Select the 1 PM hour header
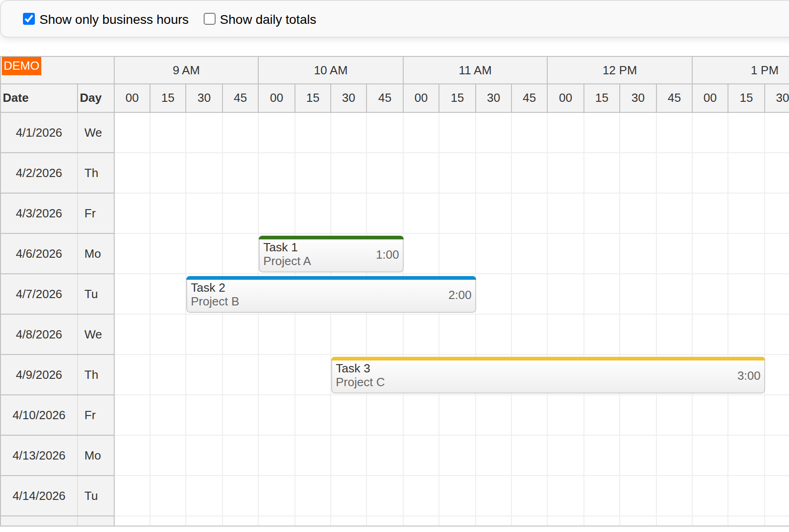Screen dimensions: 789x532 click(x=764, y=70)
